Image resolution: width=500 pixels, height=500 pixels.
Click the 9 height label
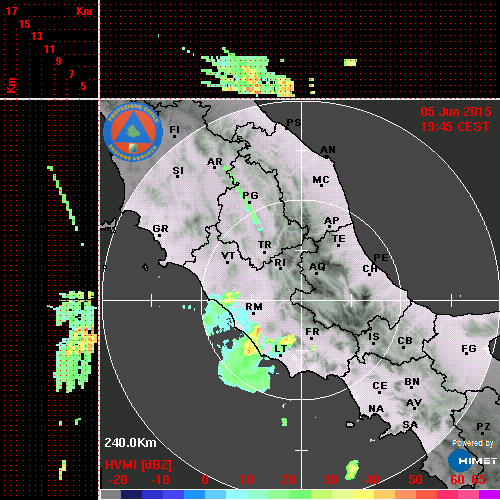coord(59,61)
